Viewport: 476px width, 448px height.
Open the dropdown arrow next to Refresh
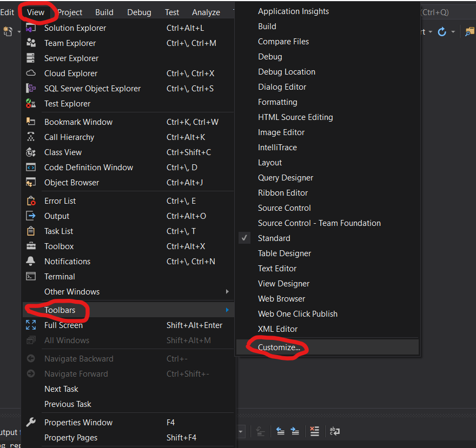[x=453, y=32]
